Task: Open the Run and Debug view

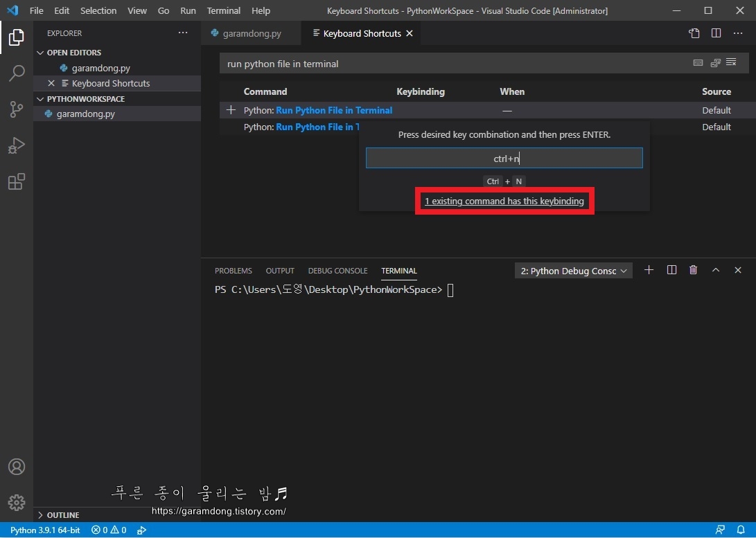Action: coord(17,145)
